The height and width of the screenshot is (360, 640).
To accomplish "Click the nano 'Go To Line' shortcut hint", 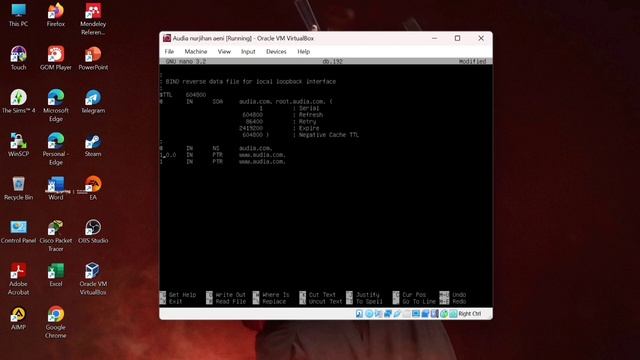I will (x=414, y=301).
